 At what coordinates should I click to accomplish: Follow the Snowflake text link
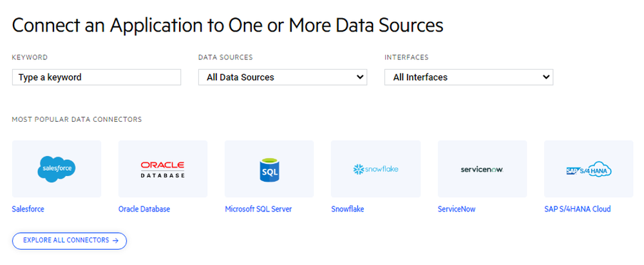point(348,209)
